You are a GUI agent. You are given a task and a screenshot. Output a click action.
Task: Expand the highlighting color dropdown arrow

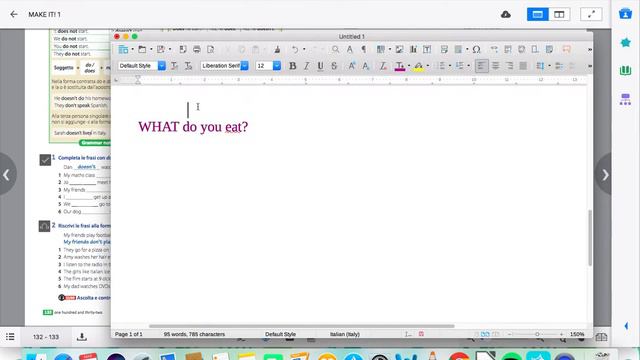pos(428,66)
